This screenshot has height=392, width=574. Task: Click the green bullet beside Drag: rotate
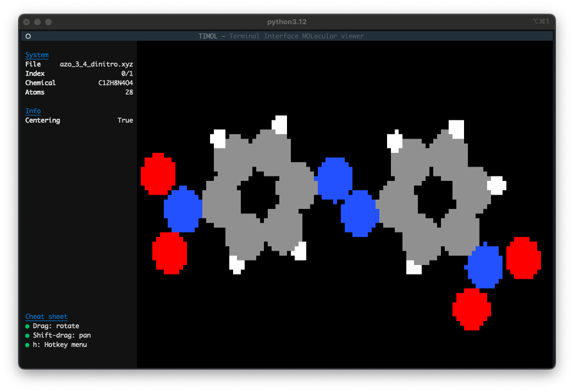click(x=27, y=326)
